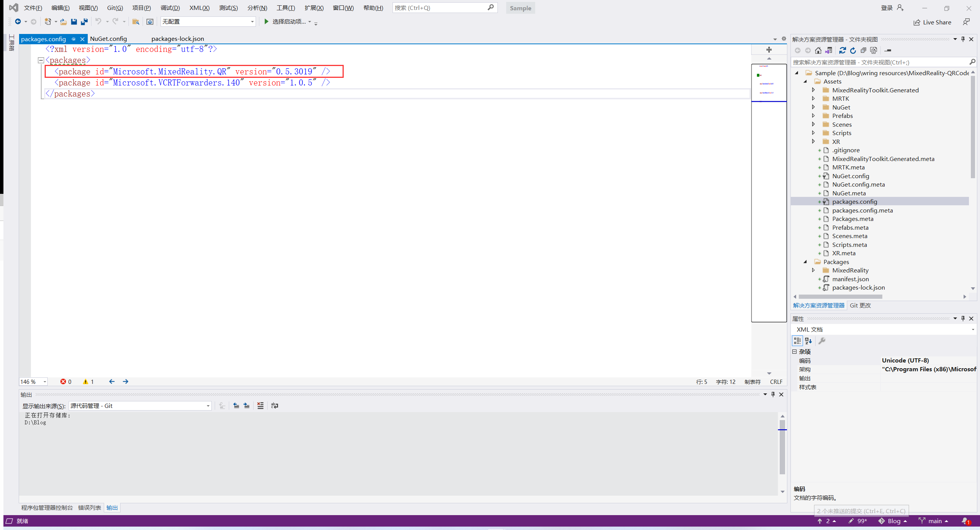Screen dimensions: 980x530
Task: Click the Home icon in Solution Explorer
Action: (818, 50)
